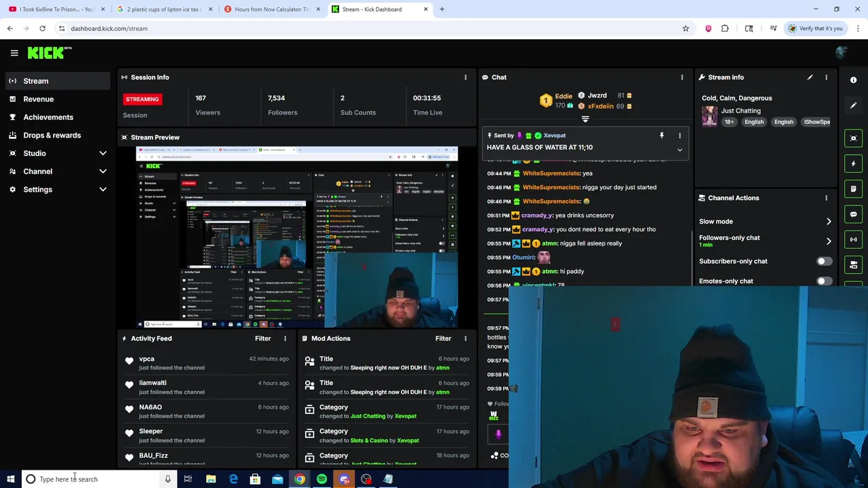Open Mod Actions Filter dropdown
The image size is (868, 488).
[x=443, y=338]
